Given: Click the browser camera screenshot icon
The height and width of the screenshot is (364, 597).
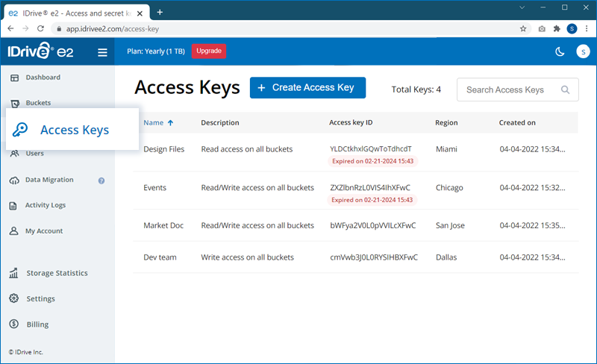Looking at the screenshot, I should click(x=542, y=28).
